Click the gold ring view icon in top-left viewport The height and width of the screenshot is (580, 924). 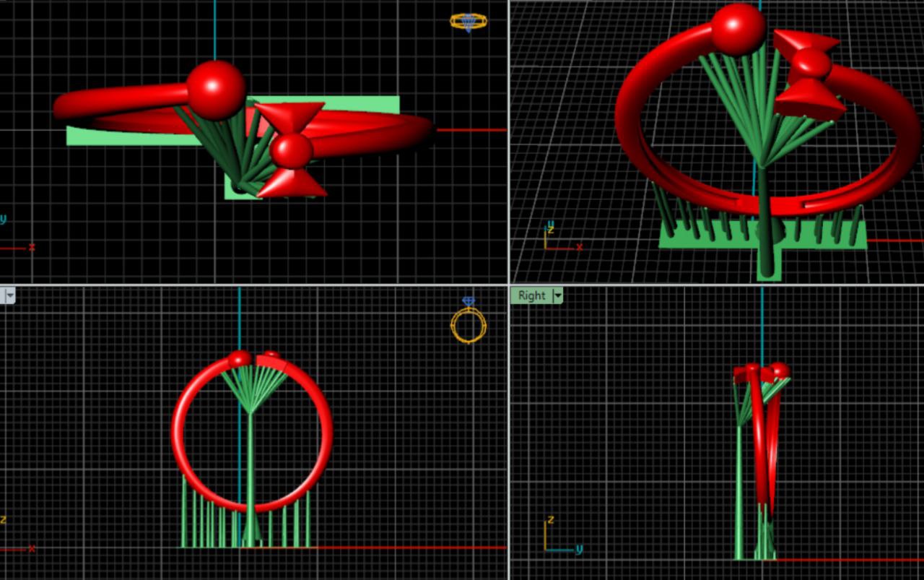(468, 22)
